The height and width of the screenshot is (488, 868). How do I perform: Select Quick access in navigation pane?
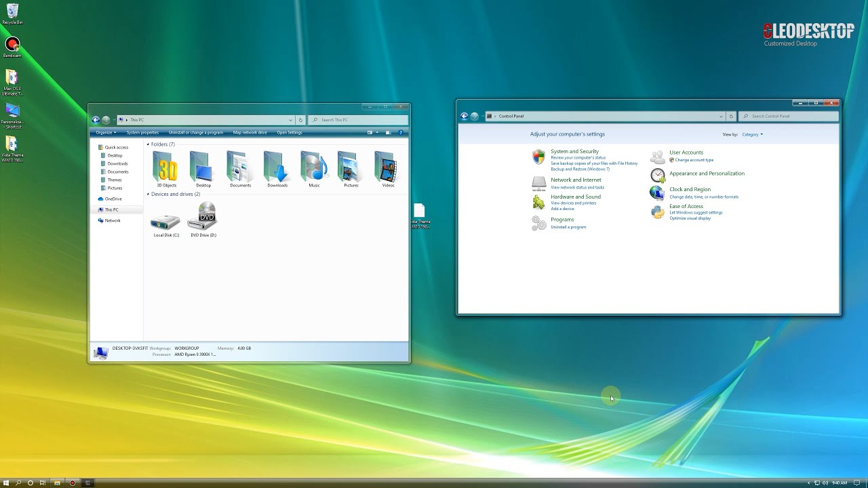point(113,147)
